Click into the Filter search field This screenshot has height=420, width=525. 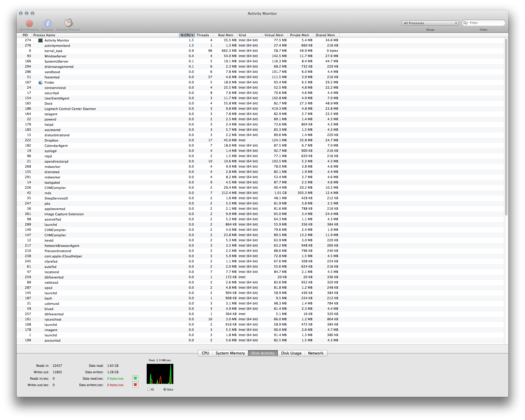484,23
